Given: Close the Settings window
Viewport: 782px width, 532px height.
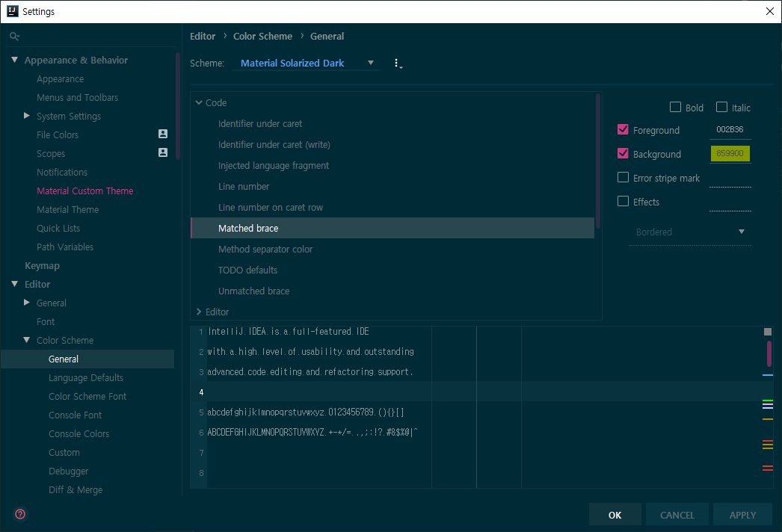Looking at the screenshot, I should [x=769, y=11].
